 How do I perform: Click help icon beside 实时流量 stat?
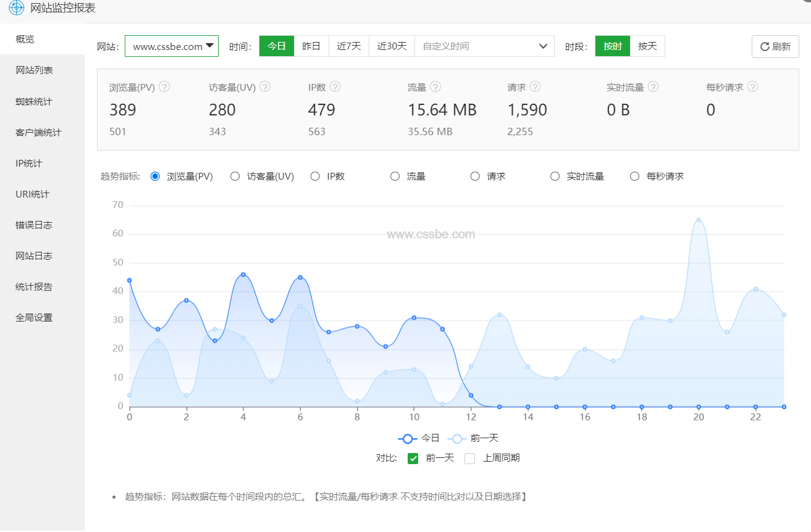[653, 87]
